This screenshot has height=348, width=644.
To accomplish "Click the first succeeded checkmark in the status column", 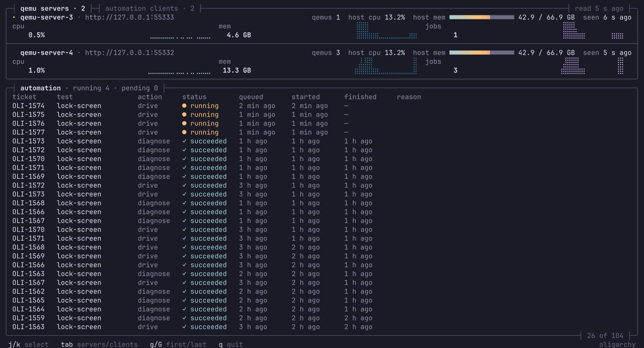I will (185, 141).
